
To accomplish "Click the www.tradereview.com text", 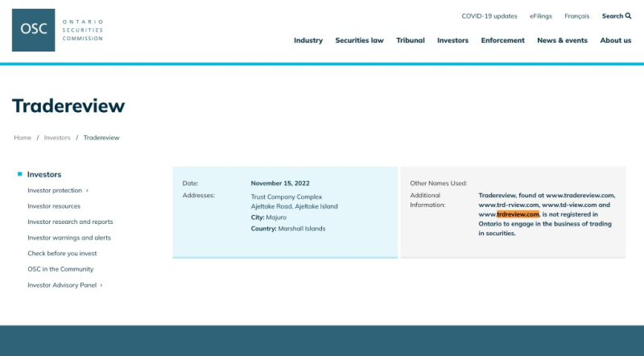I will [580, 195].
